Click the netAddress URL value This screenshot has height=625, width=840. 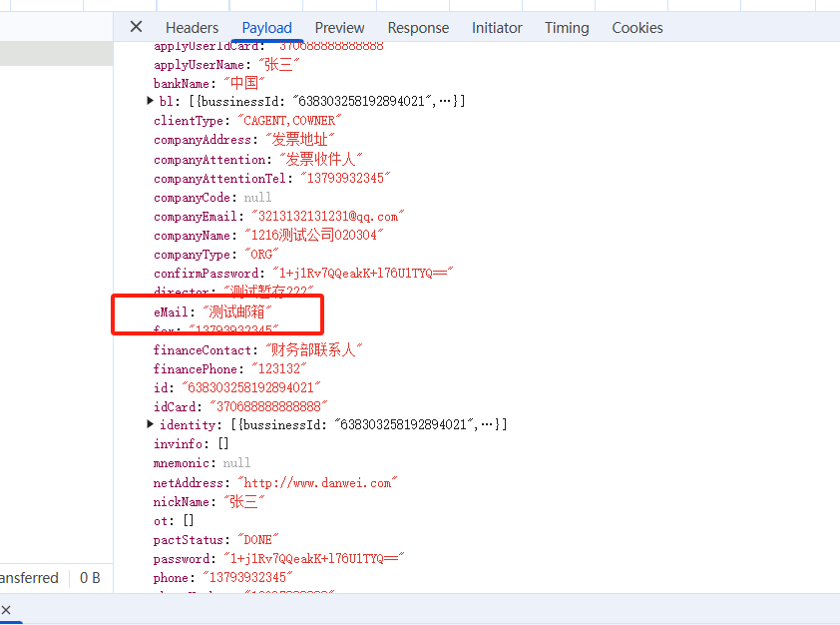[317, 483]
